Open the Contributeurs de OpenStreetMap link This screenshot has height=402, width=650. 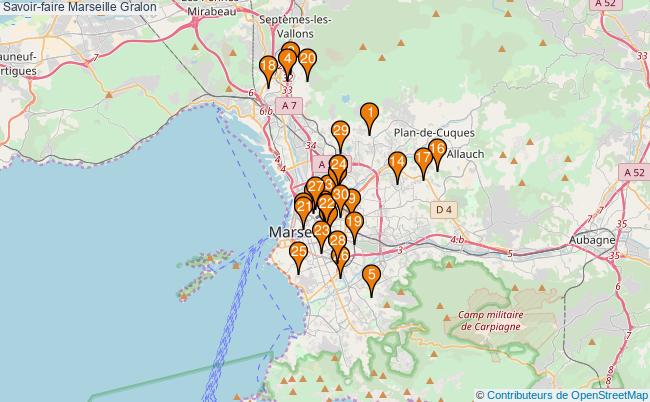[567, 394]
